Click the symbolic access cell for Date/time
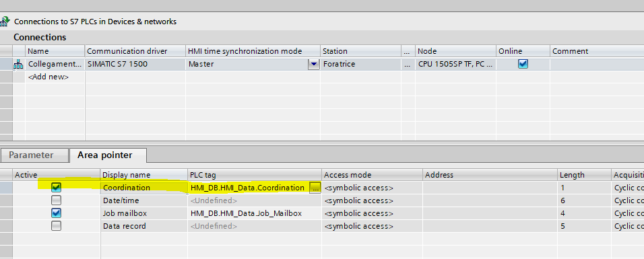 [372, 200]
